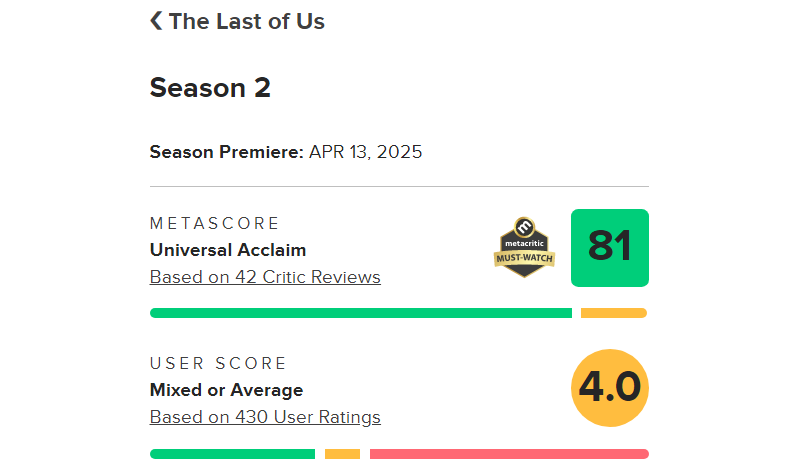Screen dimensions: 800x471
Task: Click the green 81 Metascore box
Action: point(609,247)
